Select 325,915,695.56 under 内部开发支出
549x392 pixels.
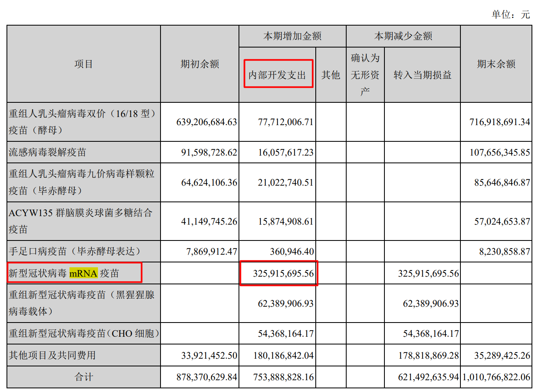point(283,273)
